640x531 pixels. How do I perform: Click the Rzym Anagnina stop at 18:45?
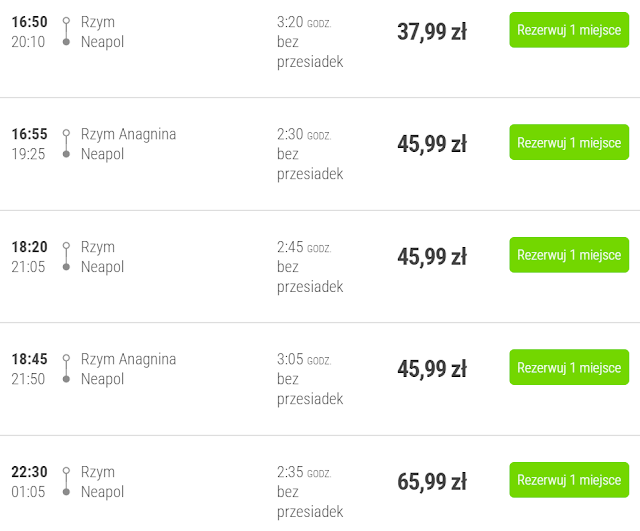(x=128, y=359)
